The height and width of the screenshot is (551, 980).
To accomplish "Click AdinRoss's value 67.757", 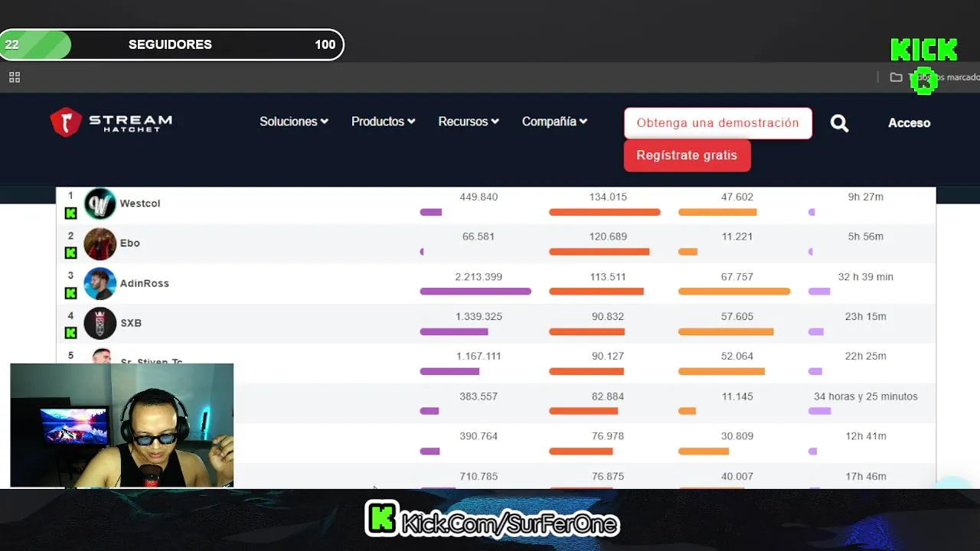I will [x=737, y=277].
